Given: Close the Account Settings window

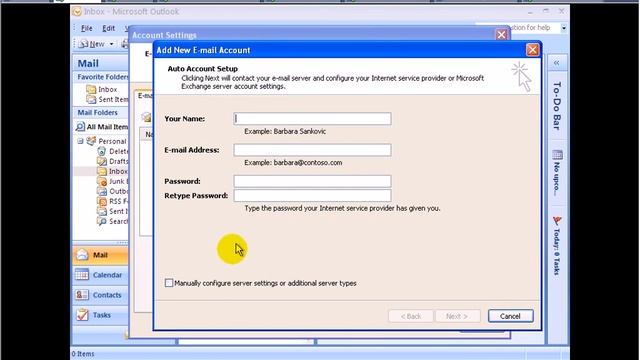Looking at the screenshot, I should (x=501, y=35).
